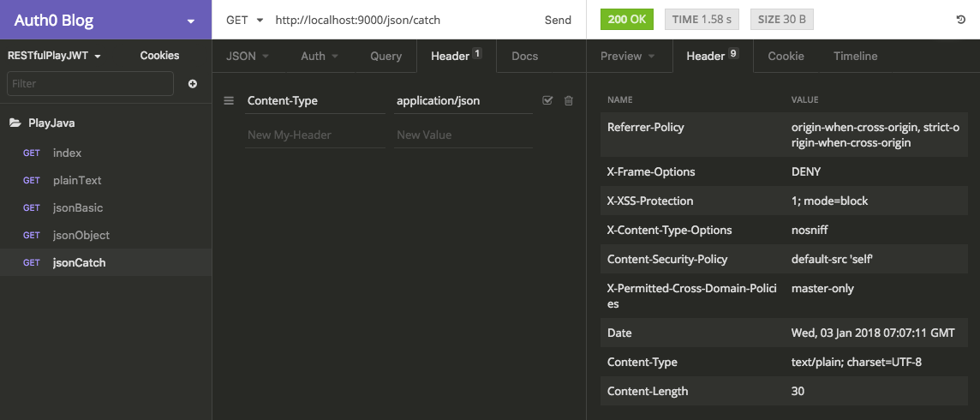Toggle the Content-Type header enabled checkbox
Image resolution: width=980 pixels, height=420 pixels.
coord(548,101)
